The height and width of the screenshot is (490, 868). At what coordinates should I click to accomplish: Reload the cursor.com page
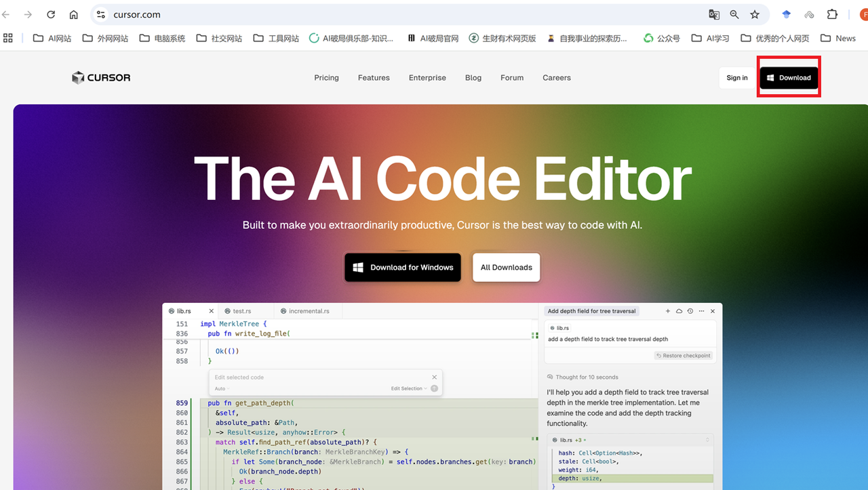[51, 14]
